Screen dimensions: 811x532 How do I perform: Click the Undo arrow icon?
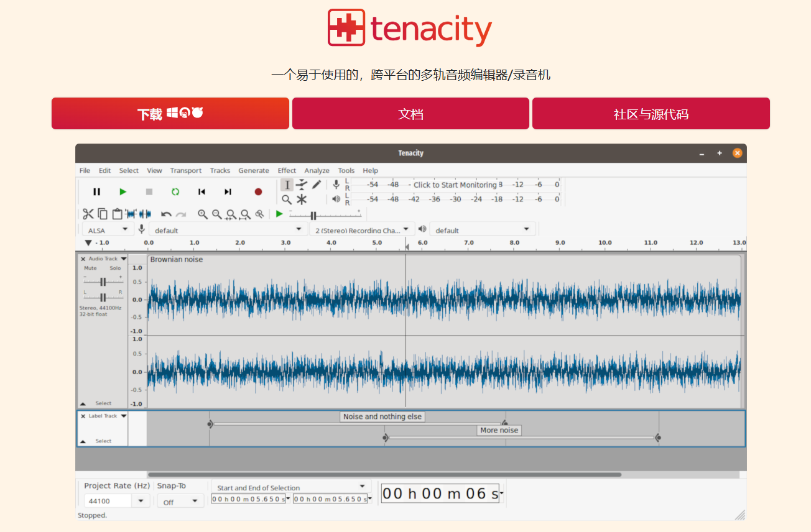point(166,214)
